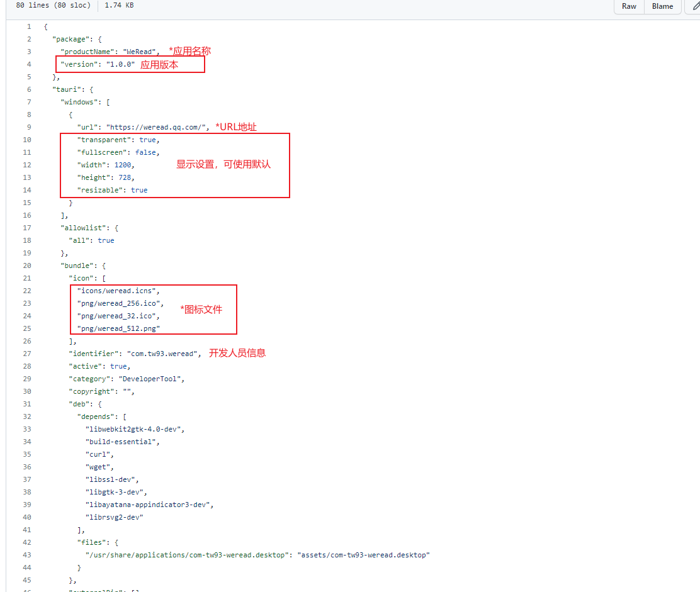Click line number 1
Image resolution: width=700 pixels, height=592 pixels.
29,26
